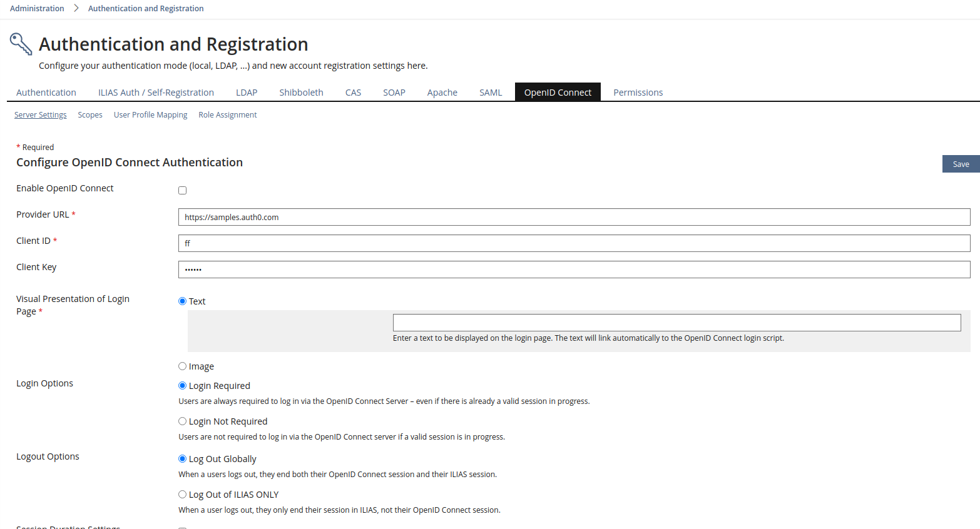Choose Log Out of ILIAS ONLY
This screenshot has height=529, width=980.
point(183,495)
